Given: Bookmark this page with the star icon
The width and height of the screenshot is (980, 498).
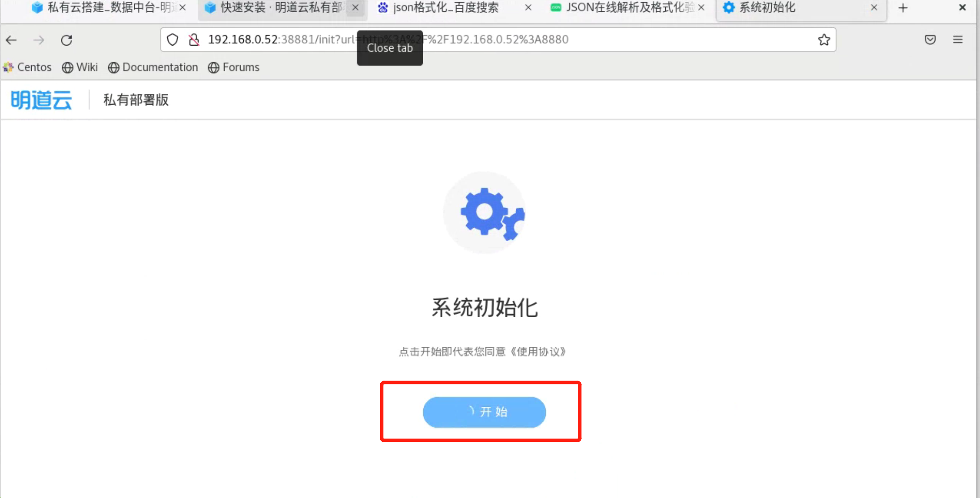Looking at the screenshot, I should 824,40.
